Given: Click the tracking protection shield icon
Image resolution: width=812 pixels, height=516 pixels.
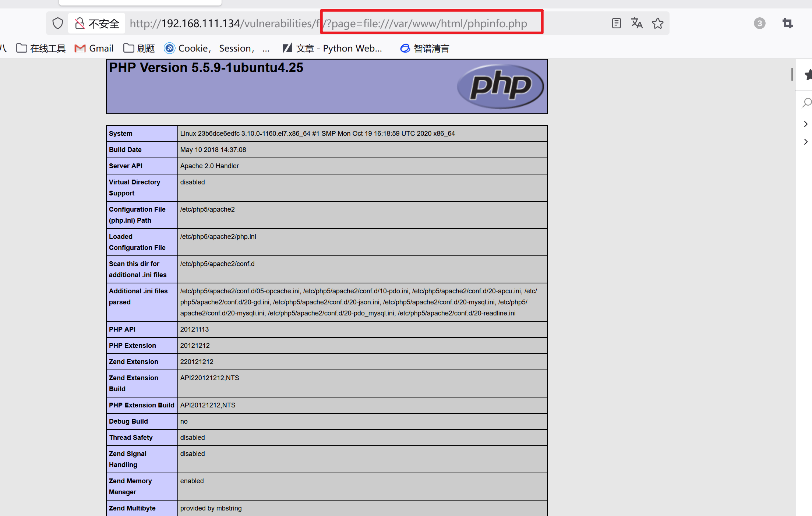Looking at the screenshot, I should 58,24.
